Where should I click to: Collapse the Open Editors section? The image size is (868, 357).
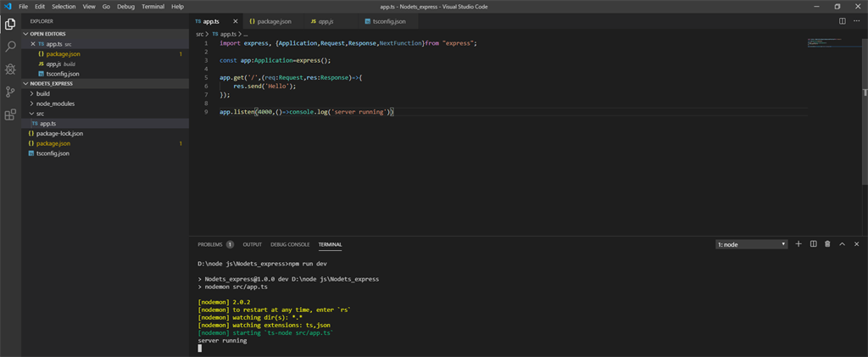click(47, 33)
